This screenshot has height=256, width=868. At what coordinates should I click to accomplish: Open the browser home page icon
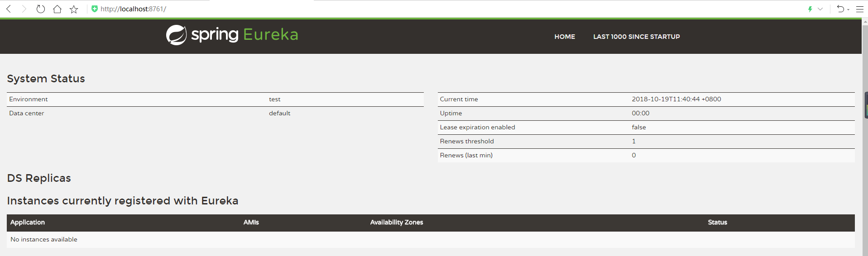point(57,9)
